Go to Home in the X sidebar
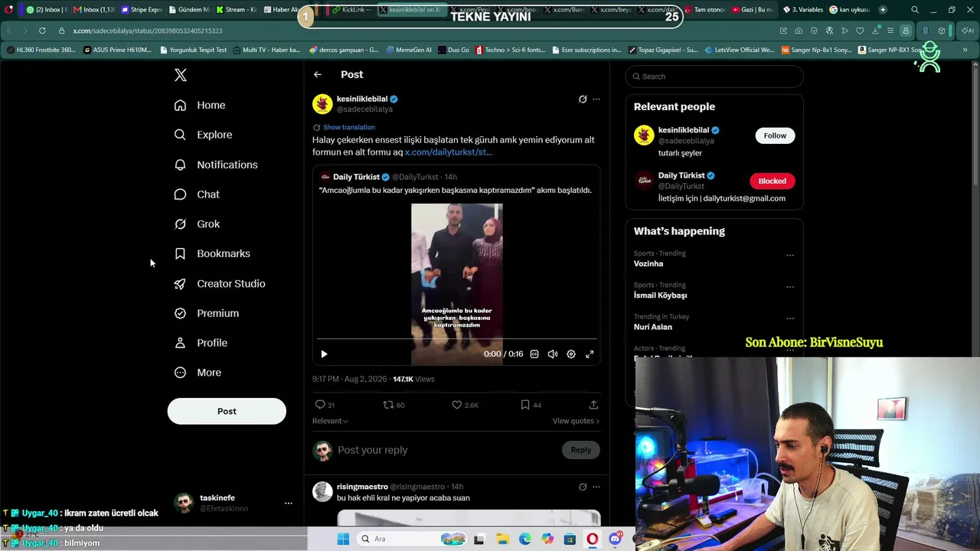Image resolution: width=980 pixels, height=551 pixels. click(x=200, y=105)
